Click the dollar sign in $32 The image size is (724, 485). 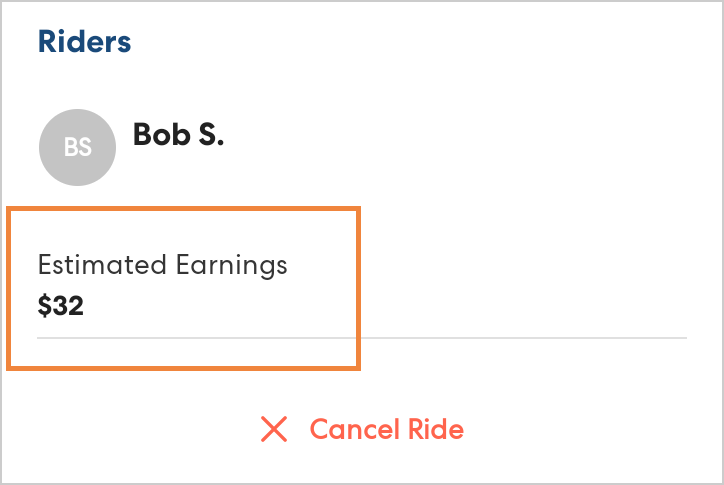pos(43,306)
